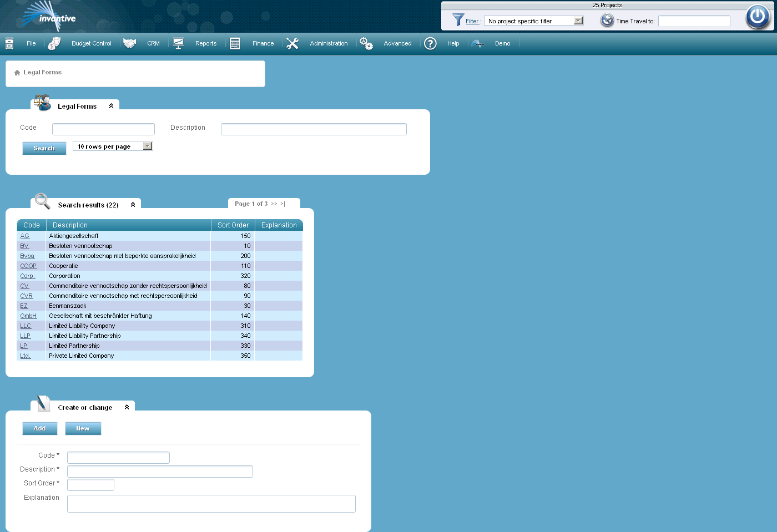Click the CRM handshake icon
Screen dimensions: 777x532
(129, 43)
